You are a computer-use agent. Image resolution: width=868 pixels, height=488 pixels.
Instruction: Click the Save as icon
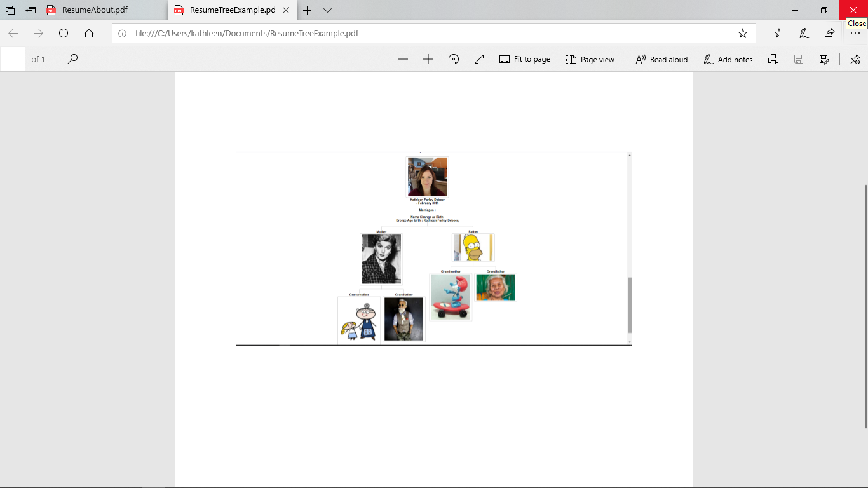[x=824, y=59]
